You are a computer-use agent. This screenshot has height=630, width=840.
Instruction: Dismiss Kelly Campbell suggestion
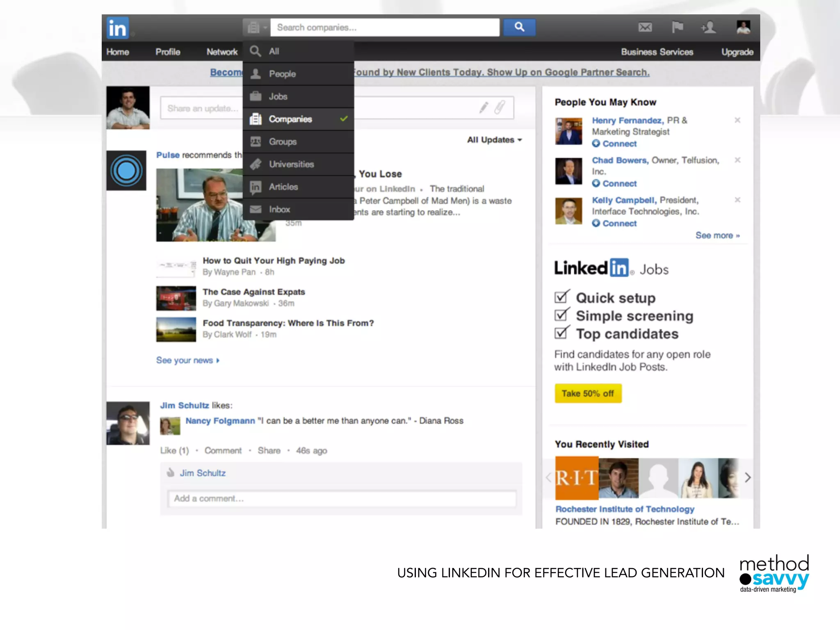point(737,200)
